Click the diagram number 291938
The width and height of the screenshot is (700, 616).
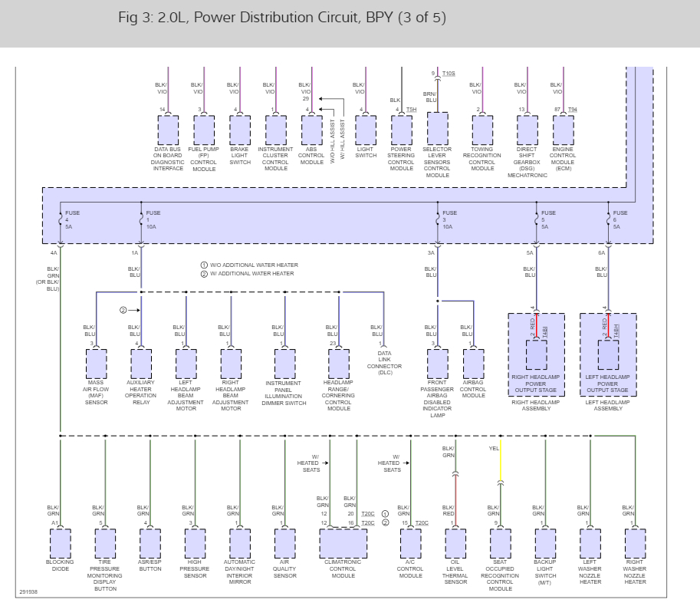tap(28, 592)
